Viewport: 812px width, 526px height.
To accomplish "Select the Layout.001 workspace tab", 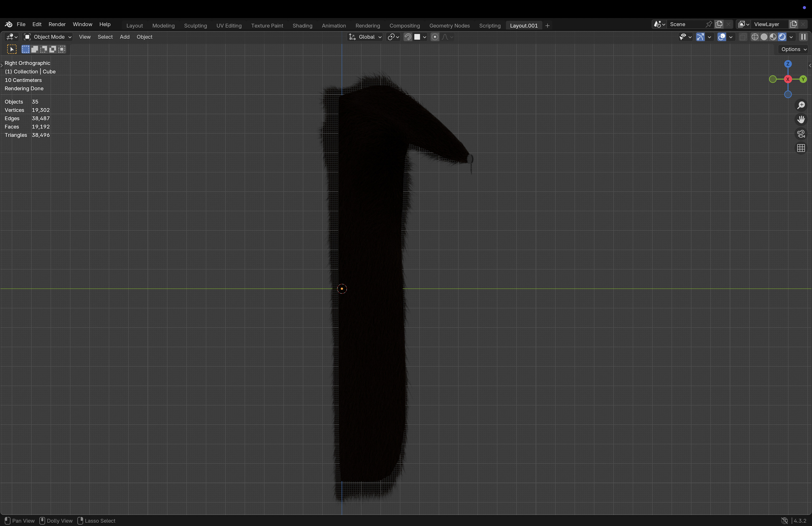I will pyautogui.click(x=524, y=26).
